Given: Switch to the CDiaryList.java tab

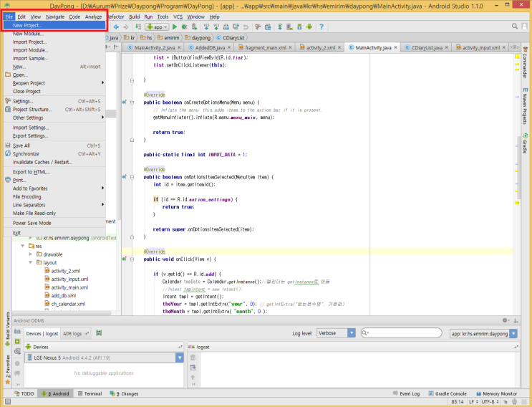Looking at the screenshot, I should [x=427, y=47].
